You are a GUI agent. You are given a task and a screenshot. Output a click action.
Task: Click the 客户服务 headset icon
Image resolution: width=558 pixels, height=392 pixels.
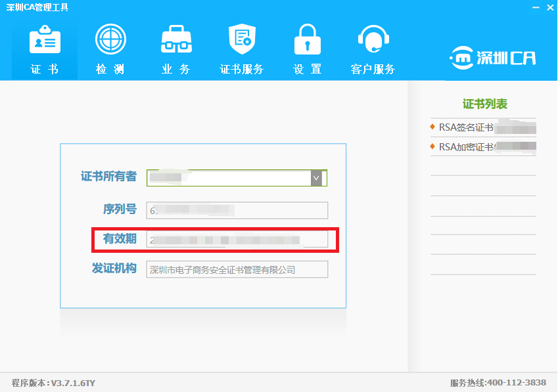click(373, 39)
